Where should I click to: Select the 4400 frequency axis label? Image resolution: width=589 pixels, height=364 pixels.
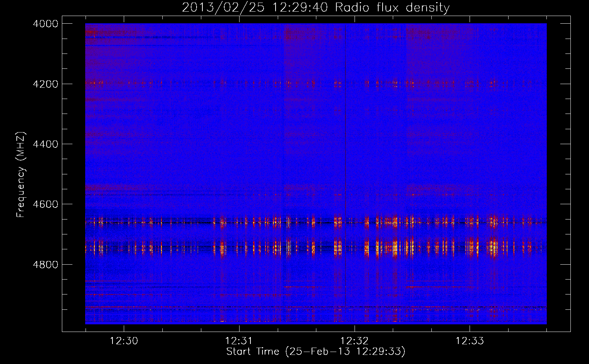[46, 144]
